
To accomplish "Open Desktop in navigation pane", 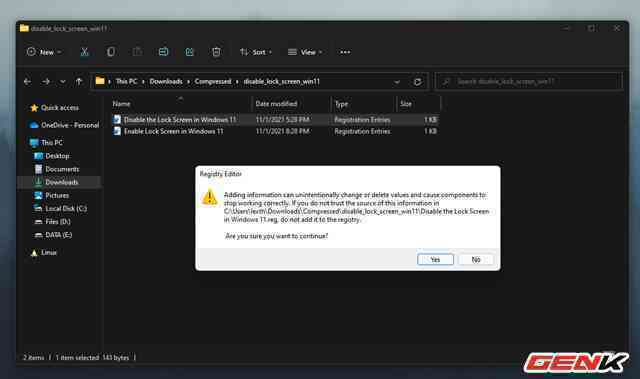I will (x=52, y=156).
